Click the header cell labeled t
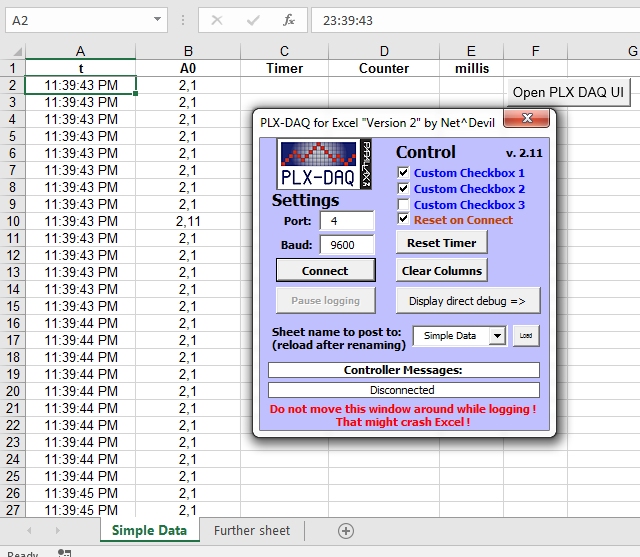This screenshot has width=640, height=557. tap(80, 68)
